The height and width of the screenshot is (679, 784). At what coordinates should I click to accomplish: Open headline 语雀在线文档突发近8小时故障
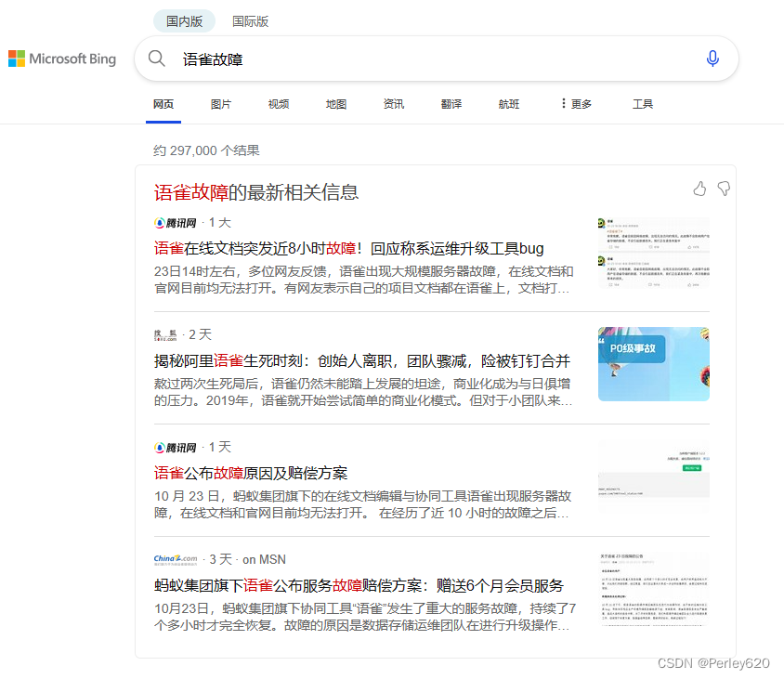[349, 249]
